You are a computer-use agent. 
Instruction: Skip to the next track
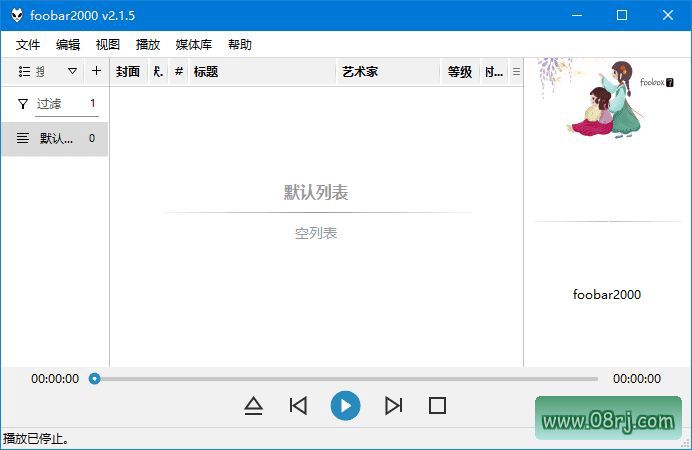pos(393,405)
